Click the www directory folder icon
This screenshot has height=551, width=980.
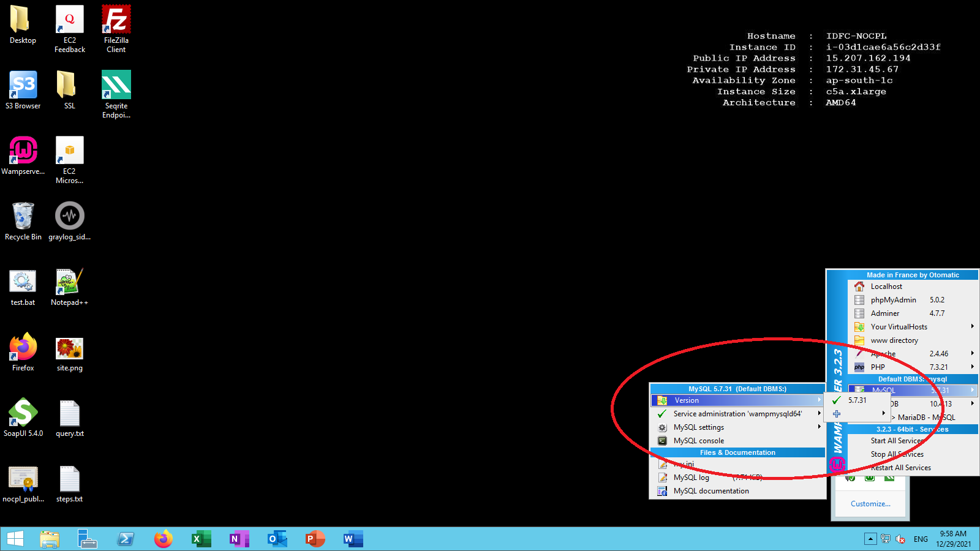859,340
